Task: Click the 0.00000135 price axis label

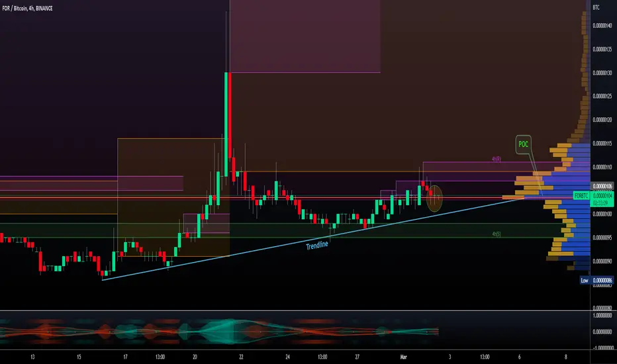Action: coord(602,49)
